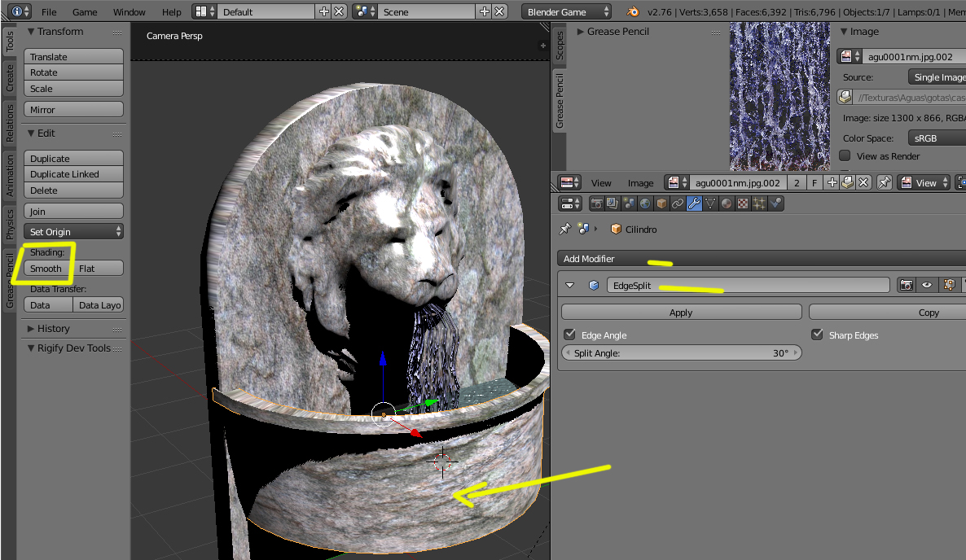
Task: Open the Object Constraints chain tab
Action: tap(678, 203)
